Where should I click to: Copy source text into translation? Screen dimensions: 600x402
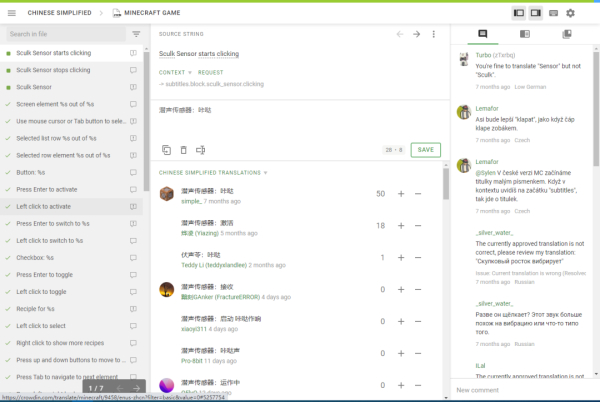click(166, 149)
